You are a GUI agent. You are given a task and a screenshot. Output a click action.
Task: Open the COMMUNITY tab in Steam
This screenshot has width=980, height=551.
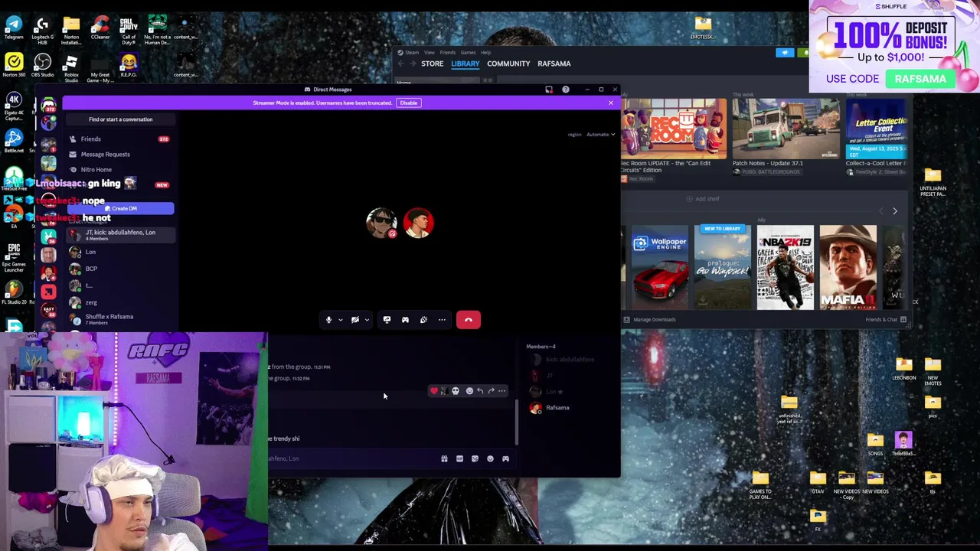coord(508,64)
